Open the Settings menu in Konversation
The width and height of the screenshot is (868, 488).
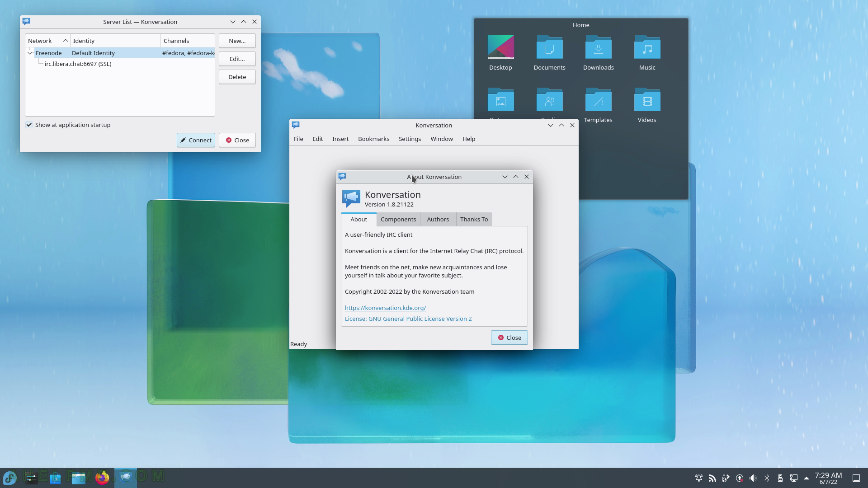click(x=410, y=139)
